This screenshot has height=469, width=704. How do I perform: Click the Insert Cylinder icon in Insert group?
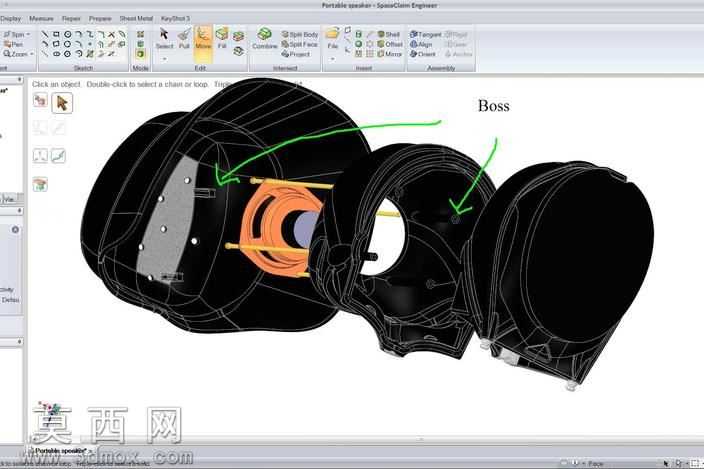click(x=358, y=34)
